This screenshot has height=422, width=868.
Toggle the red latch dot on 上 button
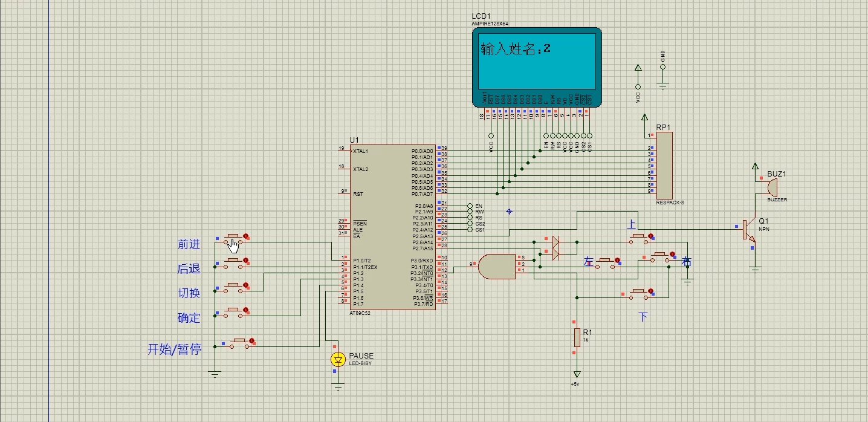point(651,236)
